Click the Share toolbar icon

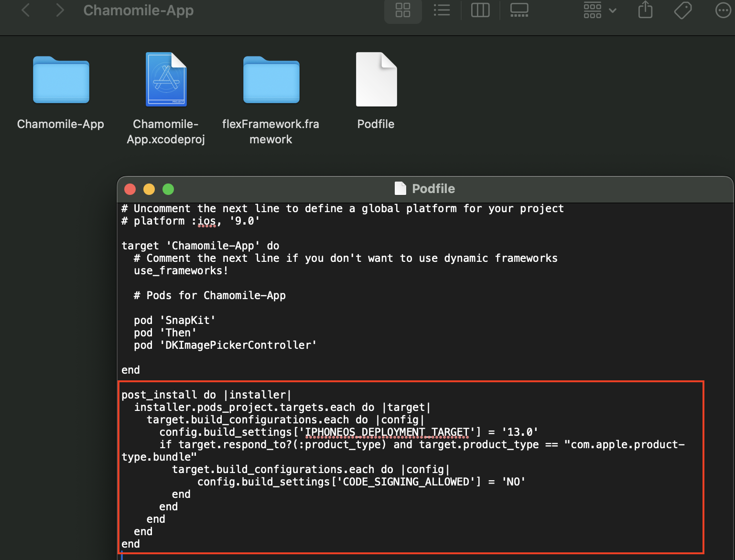[645, 10]
